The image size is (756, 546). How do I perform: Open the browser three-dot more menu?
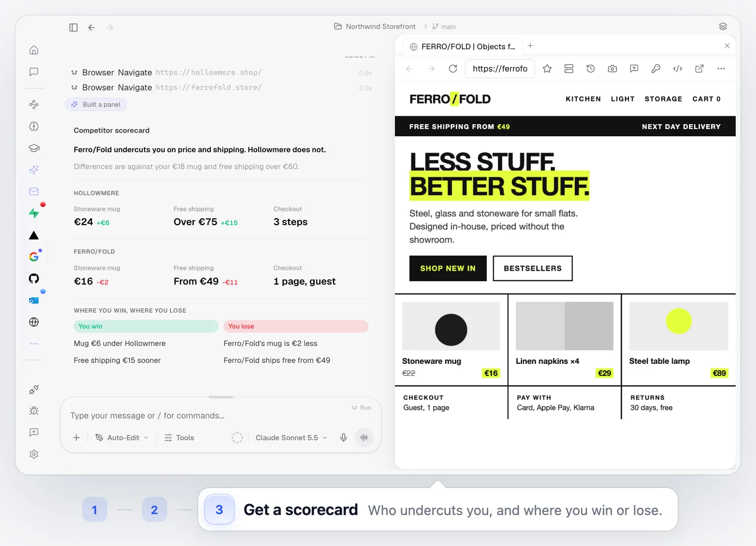721,69
